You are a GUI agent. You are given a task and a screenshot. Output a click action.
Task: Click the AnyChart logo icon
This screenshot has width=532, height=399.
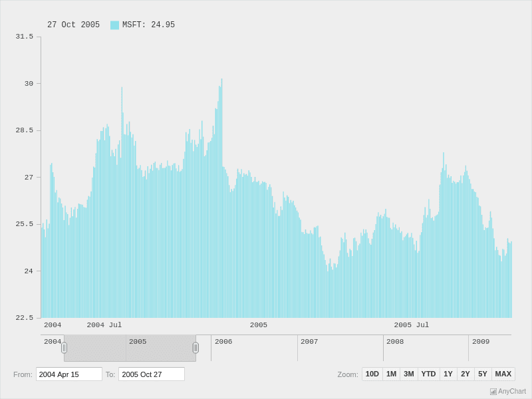tap(493, 392)
